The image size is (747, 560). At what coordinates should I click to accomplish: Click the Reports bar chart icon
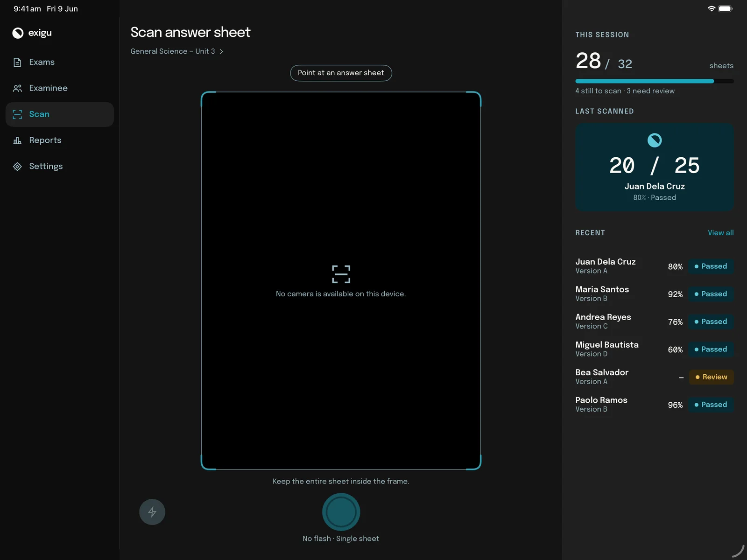[x=17, y=140]
